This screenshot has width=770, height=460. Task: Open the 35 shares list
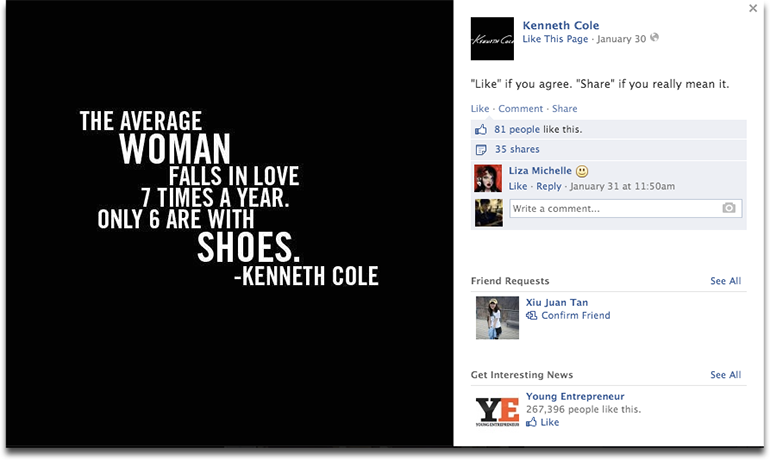click(517, 149)
